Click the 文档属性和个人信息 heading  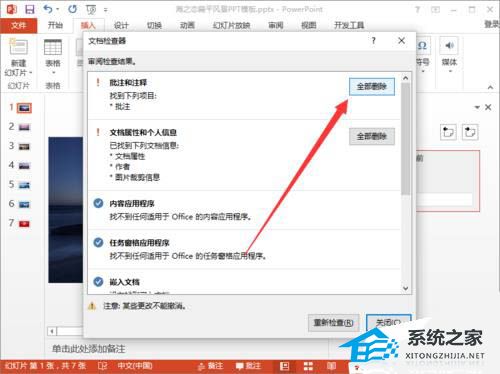tap(143, 132)
